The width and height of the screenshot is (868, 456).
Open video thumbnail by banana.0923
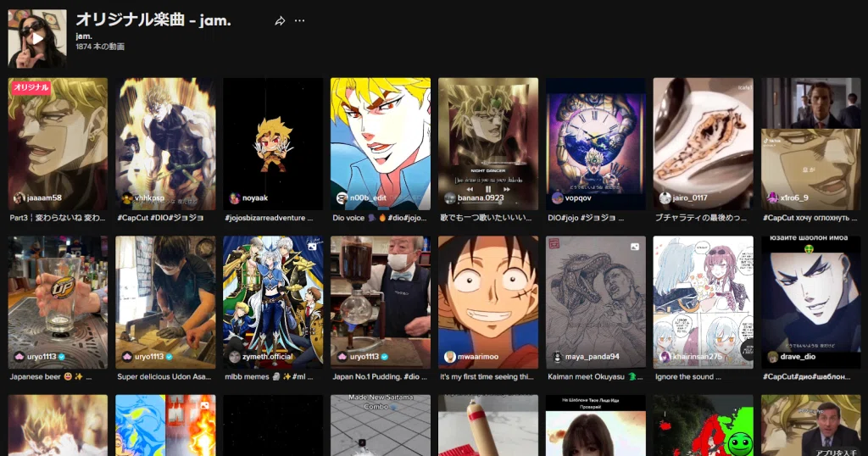point(487,143)
